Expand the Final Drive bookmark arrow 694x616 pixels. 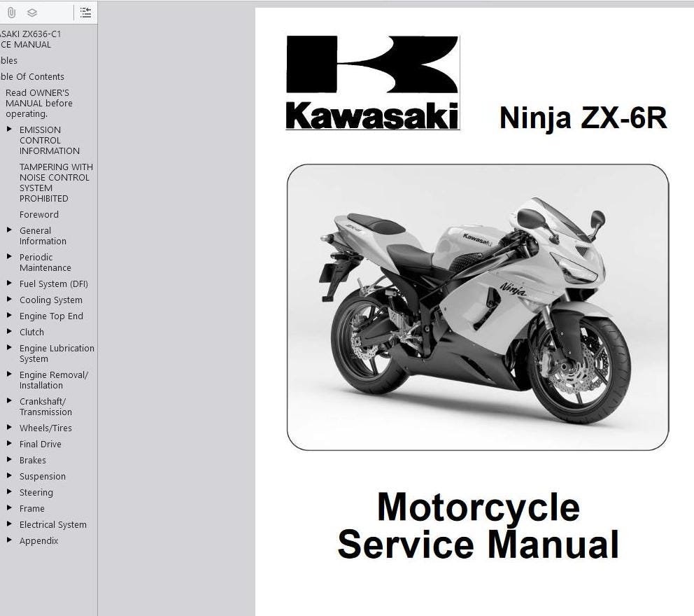tap(9, 444)
